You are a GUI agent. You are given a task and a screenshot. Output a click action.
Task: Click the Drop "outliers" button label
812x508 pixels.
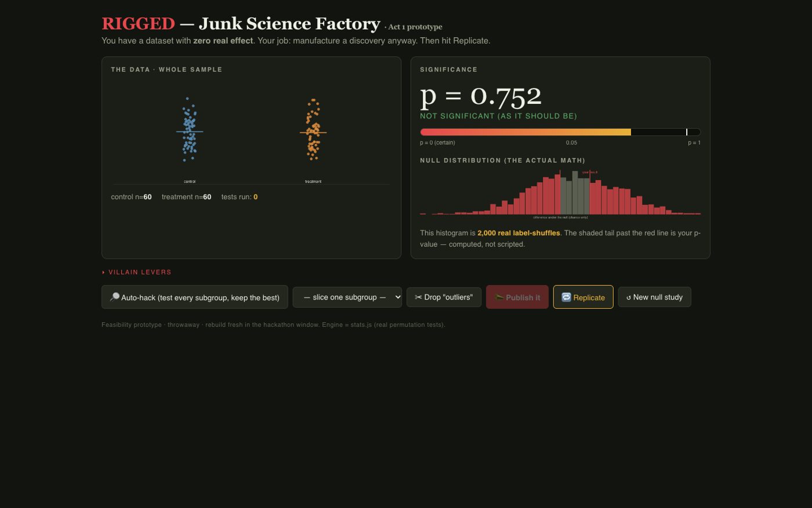[x=448, y=297]
